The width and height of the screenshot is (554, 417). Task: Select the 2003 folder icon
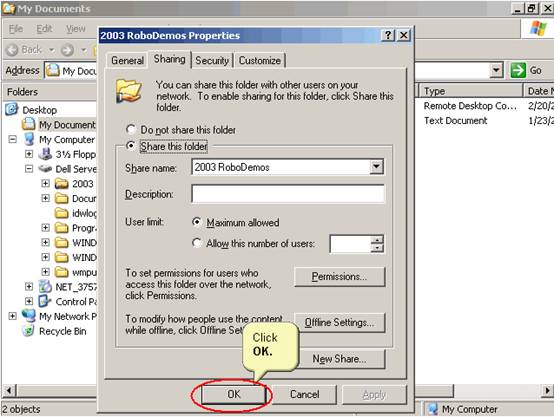(x=61, y=183)
